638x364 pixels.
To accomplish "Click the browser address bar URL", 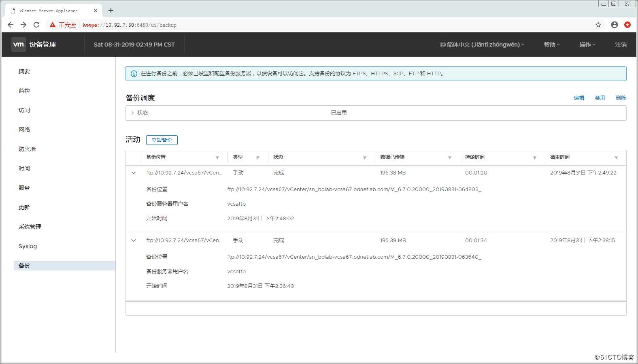I will point(130,25).
